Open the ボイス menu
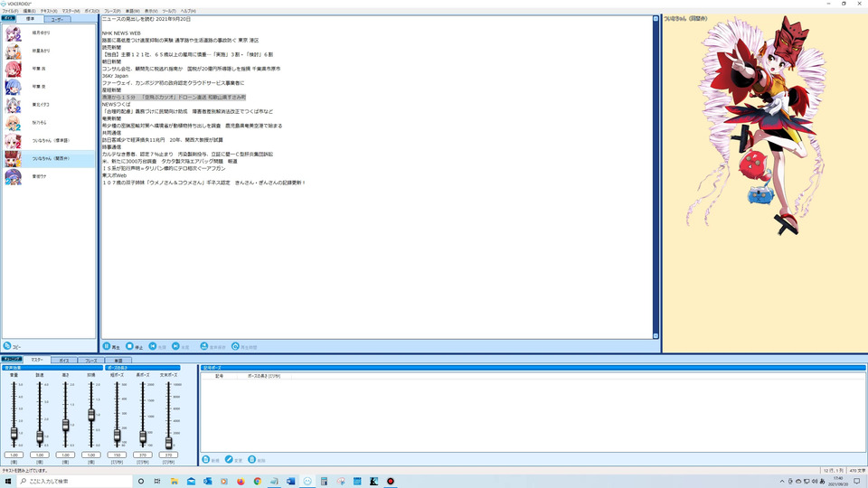This screenshot has width=868, height=488. pos(92,11)
